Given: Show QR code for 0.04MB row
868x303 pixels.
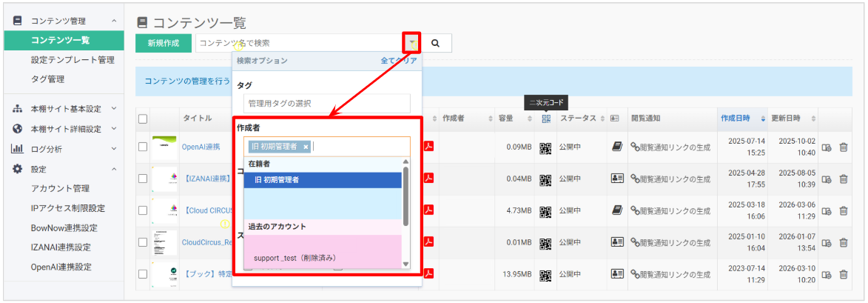Looking at the screenshot, I should tap(546, 179).
